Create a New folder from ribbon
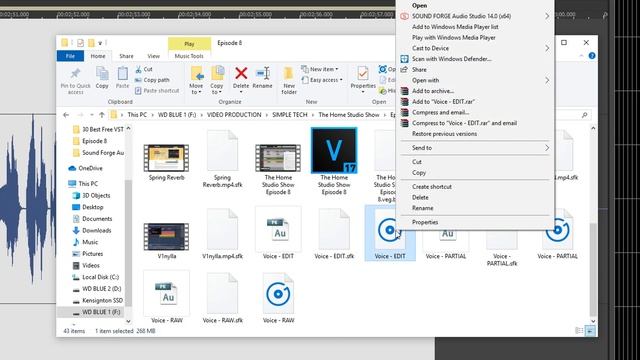 coord(289,80)
